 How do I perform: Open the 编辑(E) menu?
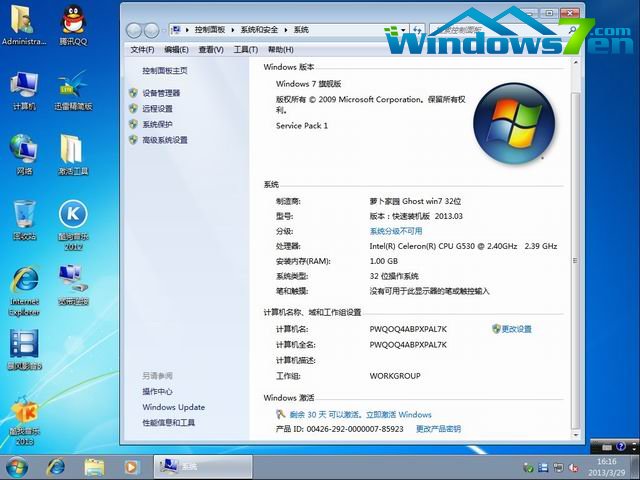click(176, 50)
